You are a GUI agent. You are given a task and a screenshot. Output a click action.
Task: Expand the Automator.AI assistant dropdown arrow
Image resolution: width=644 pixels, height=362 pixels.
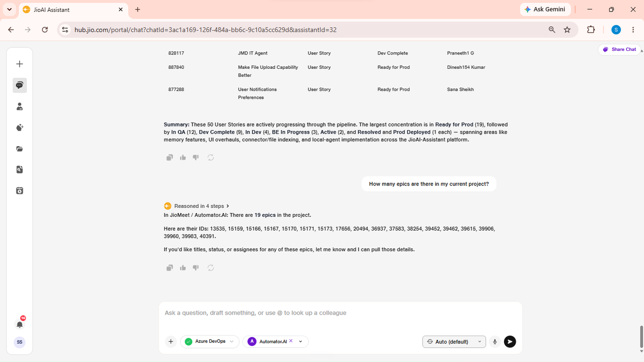click(301, 341)
